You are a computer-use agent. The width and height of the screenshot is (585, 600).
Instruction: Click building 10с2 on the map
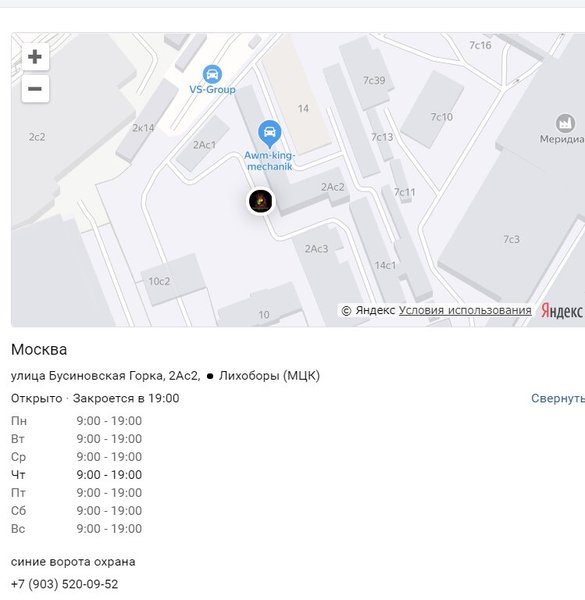159,282
